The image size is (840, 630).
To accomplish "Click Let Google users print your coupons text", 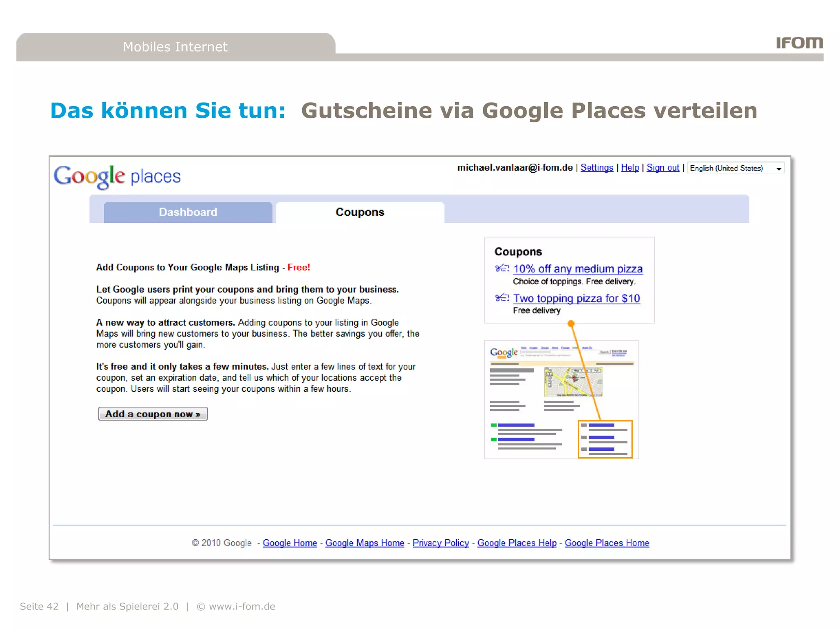I will point(248,290).
